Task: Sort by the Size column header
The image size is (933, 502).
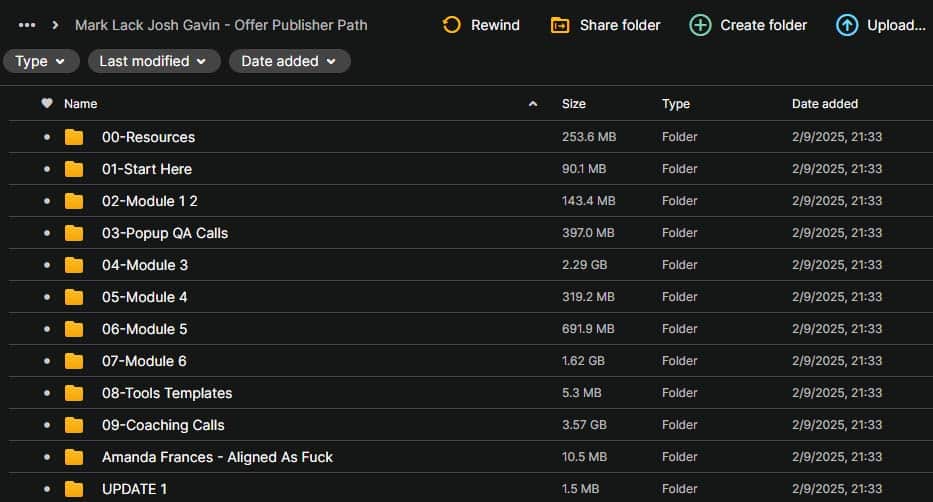Action: point(574,104)
